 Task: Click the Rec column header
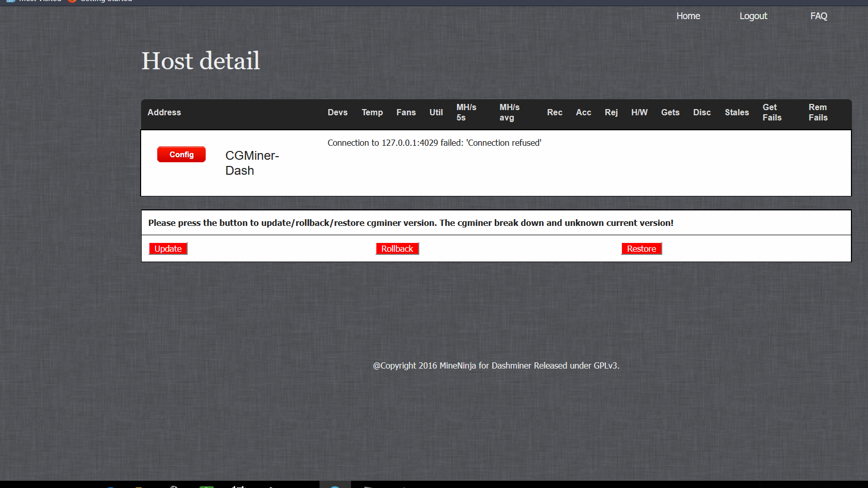(x=555, y=112)
